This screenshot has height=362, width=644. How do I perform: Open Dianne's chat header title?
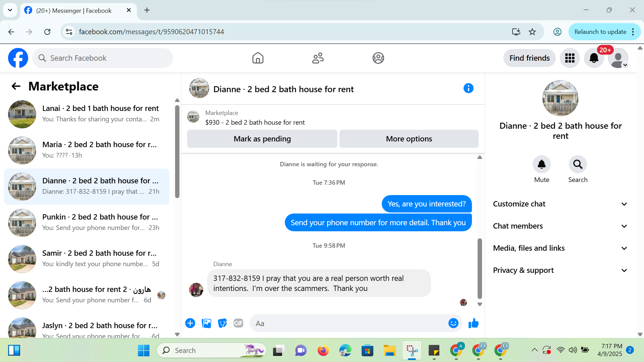[x=283, y=89]
